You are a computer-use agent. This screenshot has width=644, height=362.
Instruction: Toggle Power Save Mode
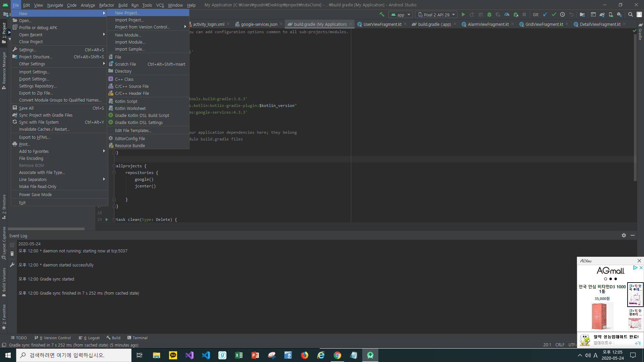[35, 194]
